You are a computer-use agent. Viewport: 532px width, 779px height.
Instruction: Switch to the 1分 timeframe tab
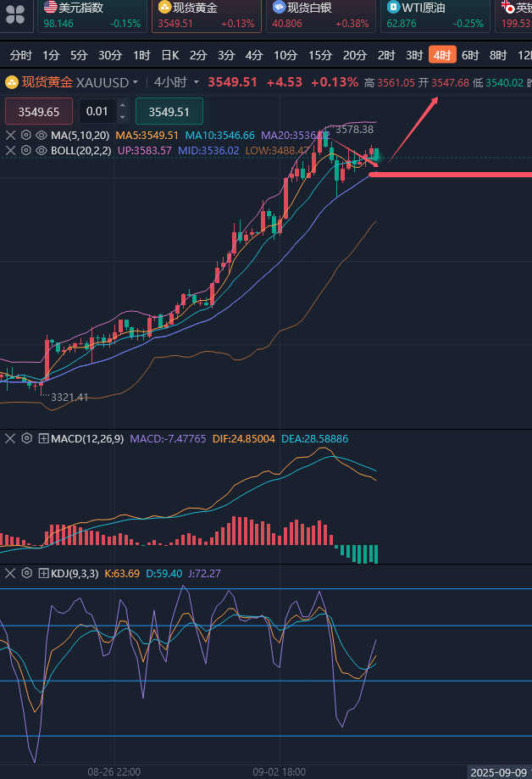click(51, 55)
